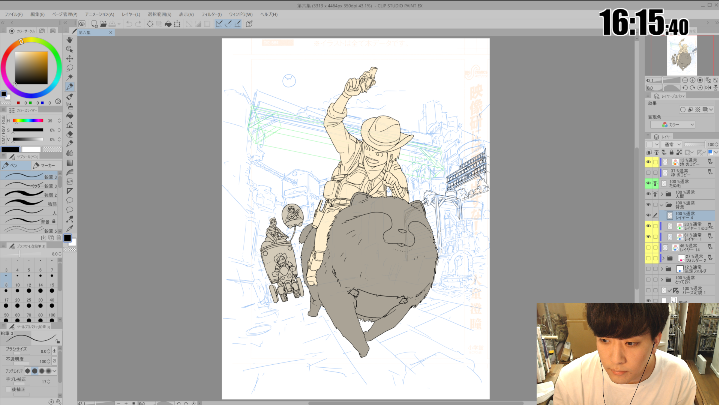Switch to the ペン (Pen) sub tool tab
Viewport: 719px width, 405px height.
16,165
